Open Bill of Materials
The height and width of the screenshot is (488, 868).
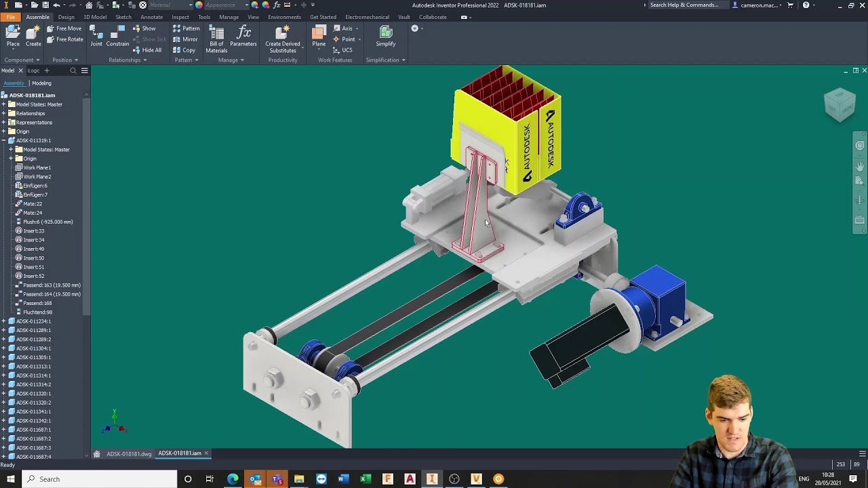click(216, 39)
